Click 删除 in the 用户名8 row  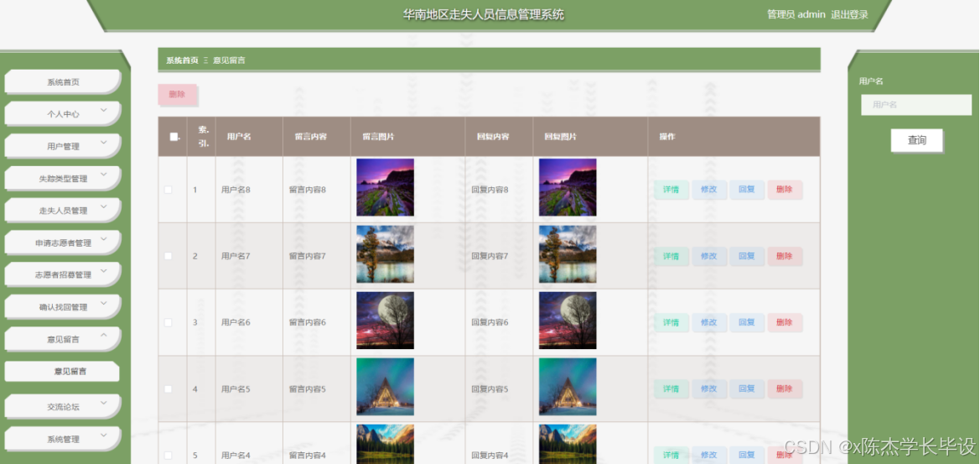785,190
